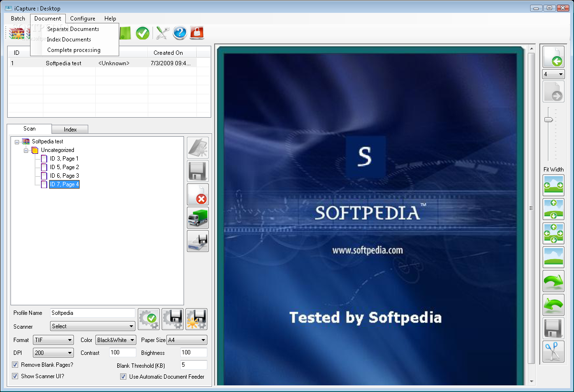Click gear with floppy save profile icon
Image resolution: width=574 pixels, height=392 pixels.
[x=173, y=319]
